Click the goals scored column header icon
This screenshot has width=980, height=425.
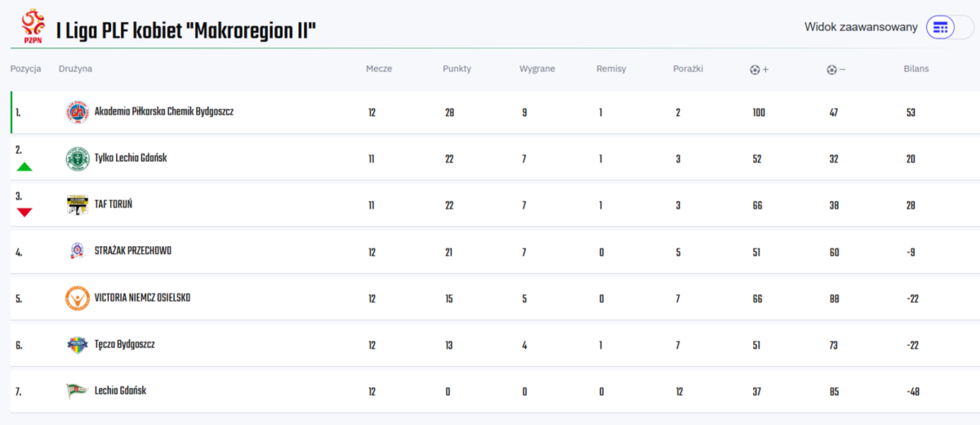755,69
